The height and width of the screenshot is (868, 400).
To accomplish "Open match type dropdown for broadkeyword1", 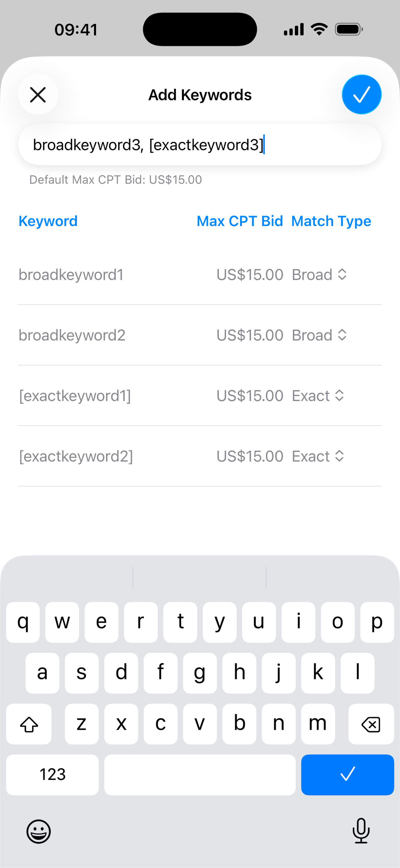I will tap(319, 275).
